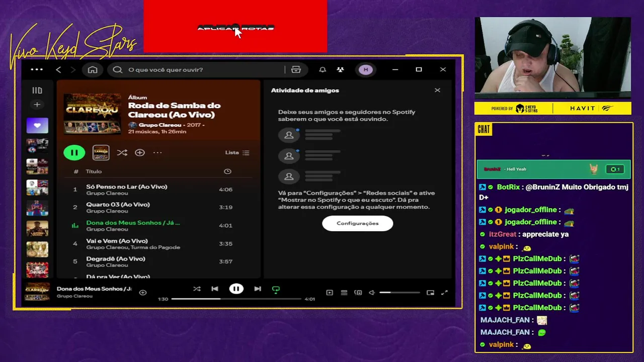Toggle the green repeat button
Viewport: 644px width, 362px height.
point(276,290)
